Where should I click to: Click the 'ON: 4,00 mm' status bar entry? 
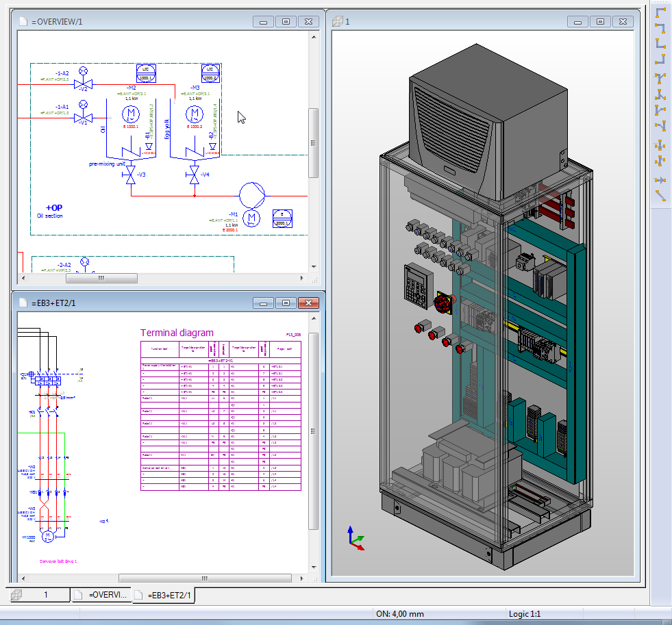click(400, 614)
